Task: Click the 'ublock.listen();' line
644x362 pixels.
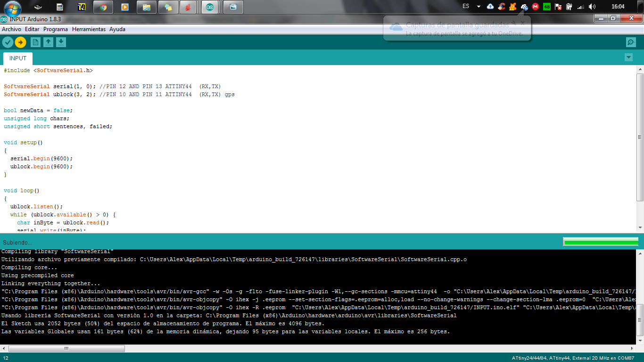Action: tap(36, 206)
